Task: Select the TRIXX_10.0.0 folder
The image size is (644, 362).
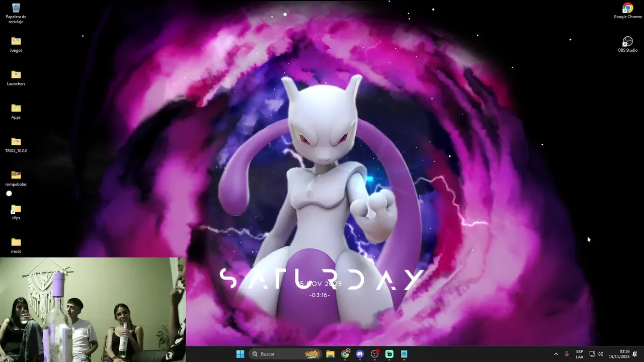Action: [x=16, y=145]
